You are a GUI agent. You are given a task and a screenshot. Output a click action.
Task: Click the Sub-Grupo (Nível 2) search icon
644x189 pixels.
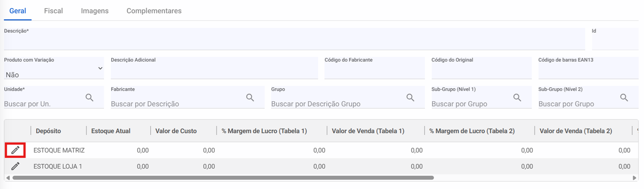point(624,98)
